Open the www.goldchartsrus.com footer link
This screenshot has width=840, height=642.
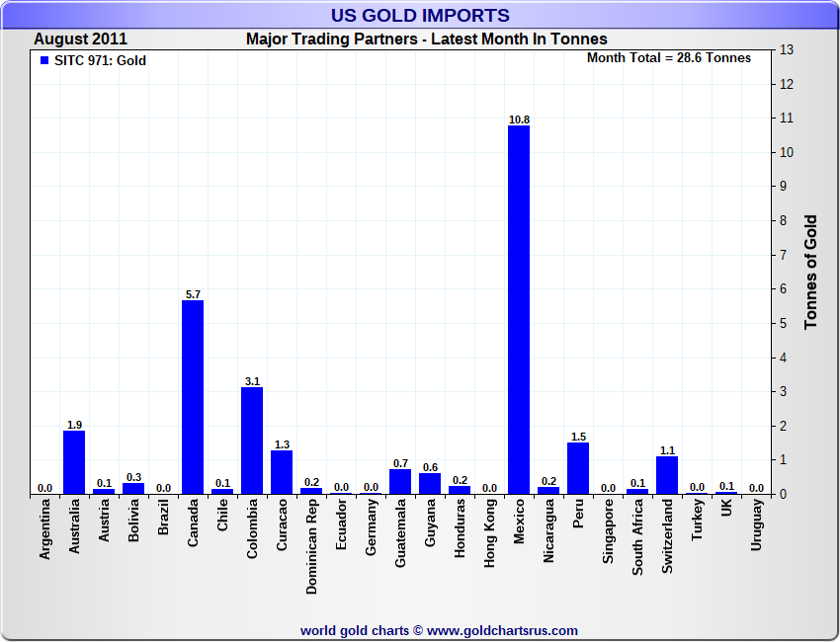(502, 631)
